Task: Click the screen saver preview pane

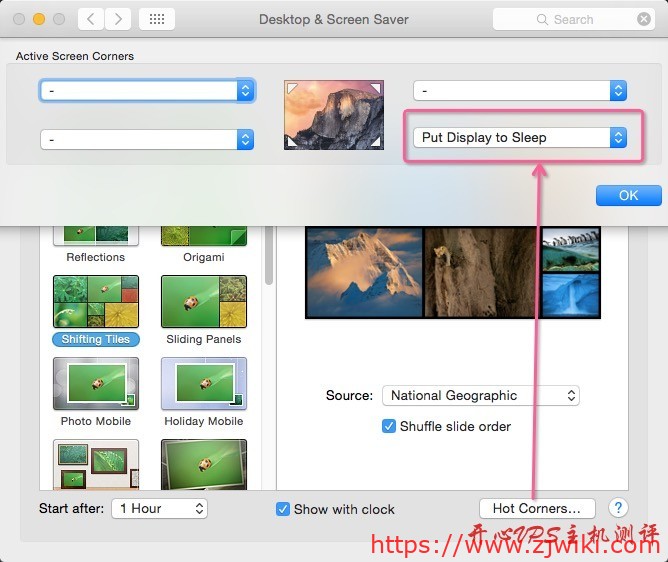Action: click(453, 273)
